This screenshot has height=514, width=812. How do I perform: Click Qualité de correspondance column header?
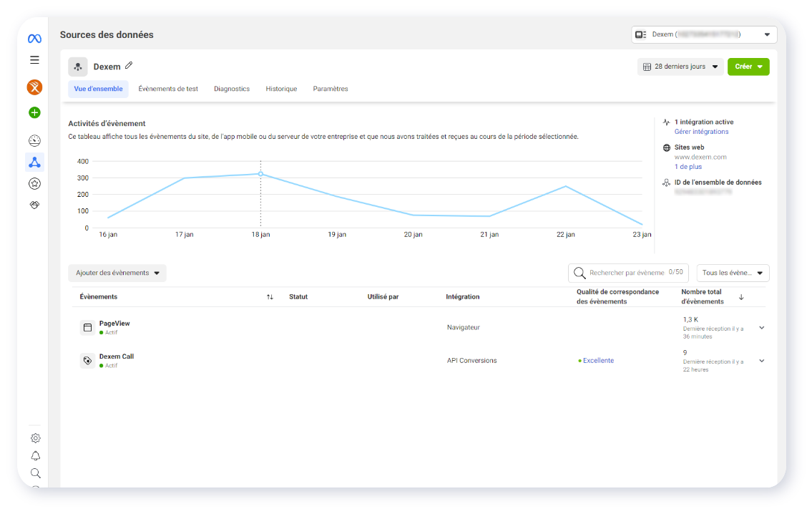point(618,297)
